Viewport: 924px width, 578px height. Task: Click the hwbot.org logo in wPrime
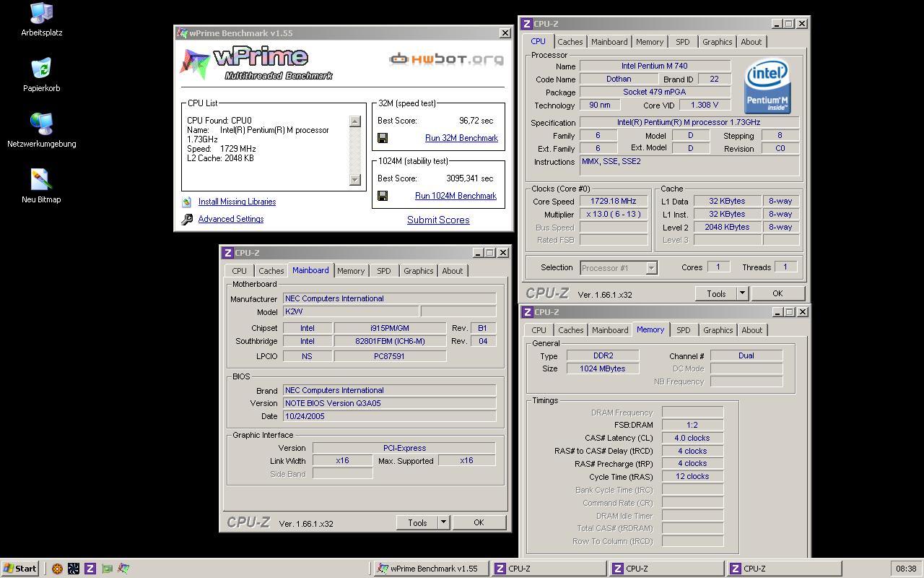coord(446,59)
